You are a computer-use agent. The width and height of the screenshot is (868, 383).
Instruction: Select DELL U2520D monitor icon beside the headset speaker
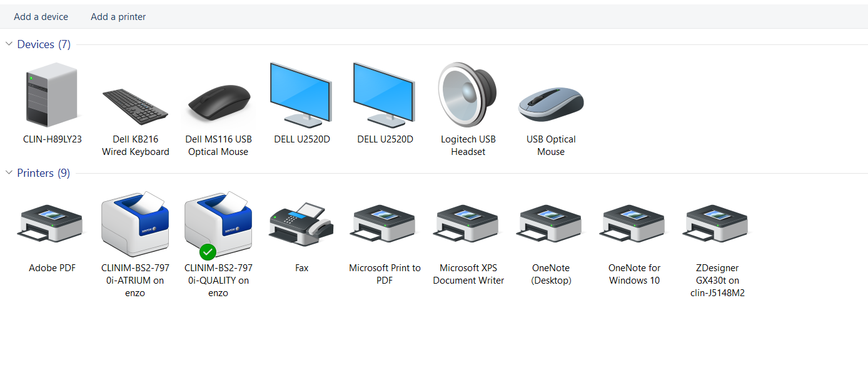(385, 94)
